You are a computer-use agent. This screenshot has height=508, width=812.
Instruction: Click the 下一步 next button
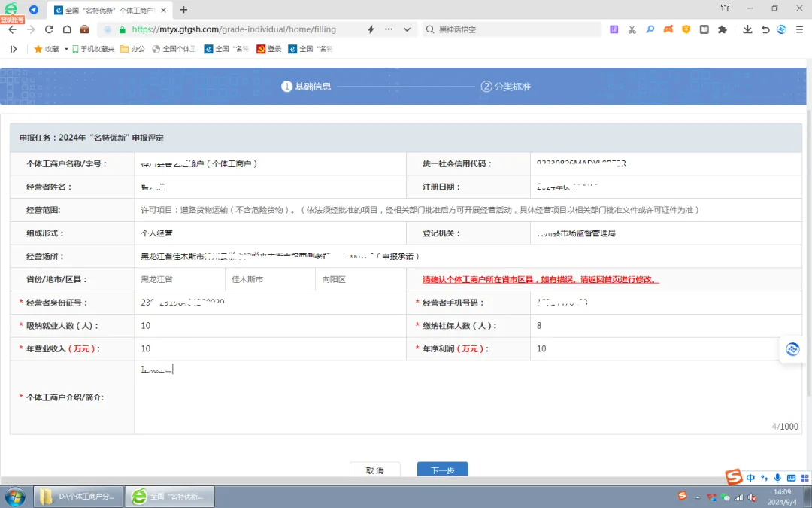(x=442, y=470)
